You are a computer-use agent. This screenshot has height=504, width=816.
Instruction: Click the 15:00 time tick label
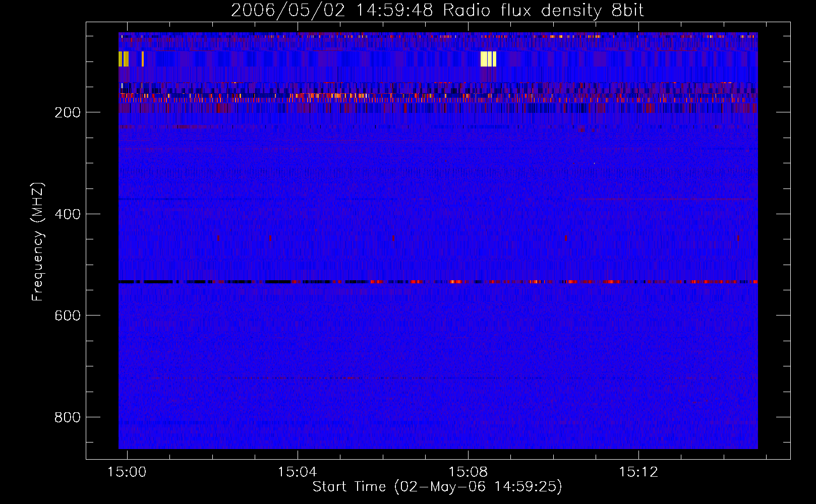(127, 472)
